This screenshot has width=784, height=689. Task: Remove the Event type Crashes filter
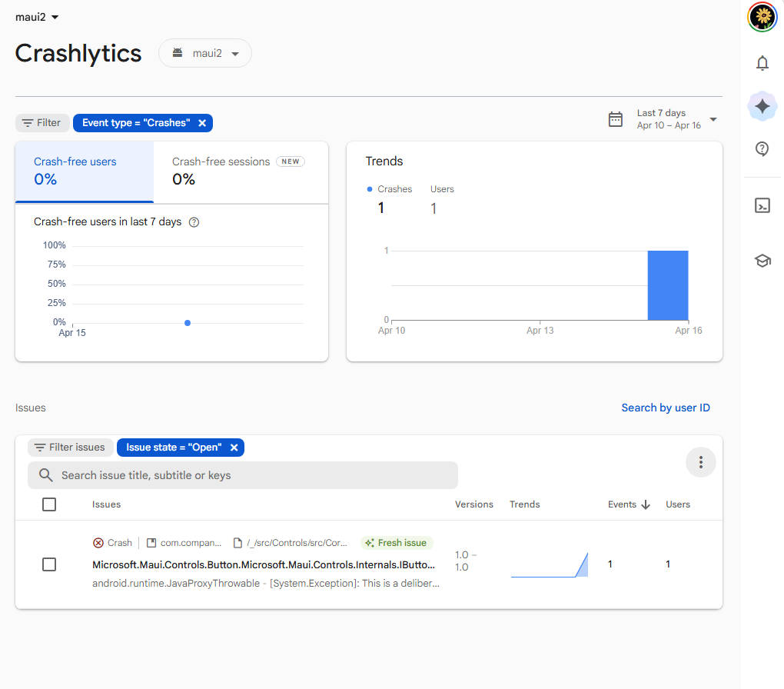(202, 123)
